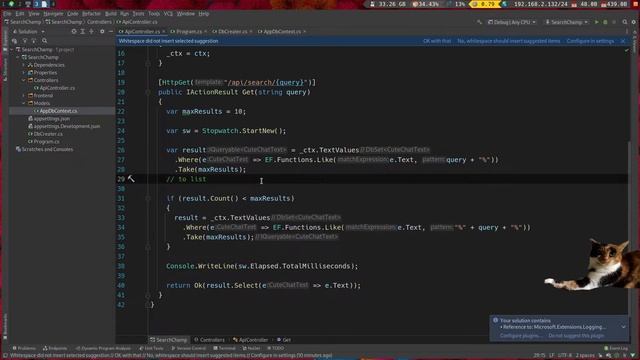Open the File menu
The image size is (640, 360).
pyautogui.click(x=8, y=13)
